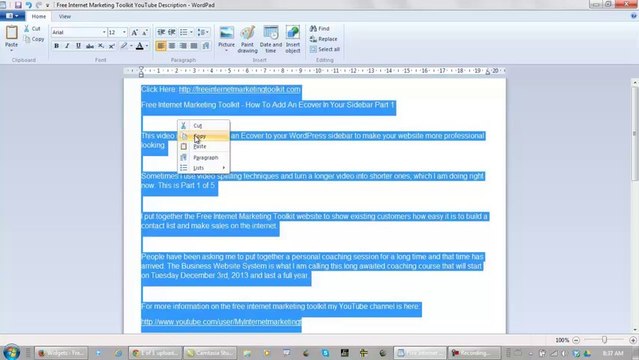Switch to the Home ribbon tab
The image size is (639, 360).
click(x=39, y=16)
